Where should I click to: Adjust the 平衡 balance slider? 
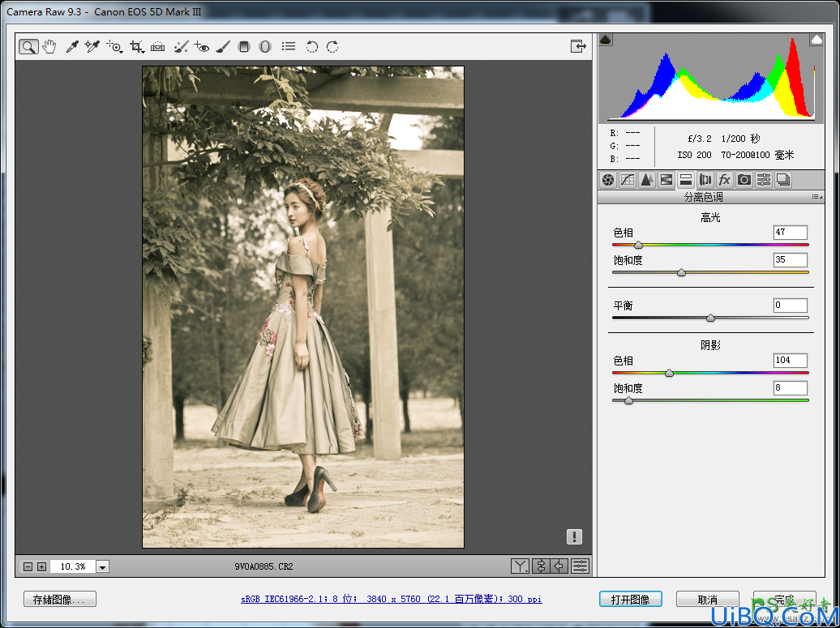[710, 318]
